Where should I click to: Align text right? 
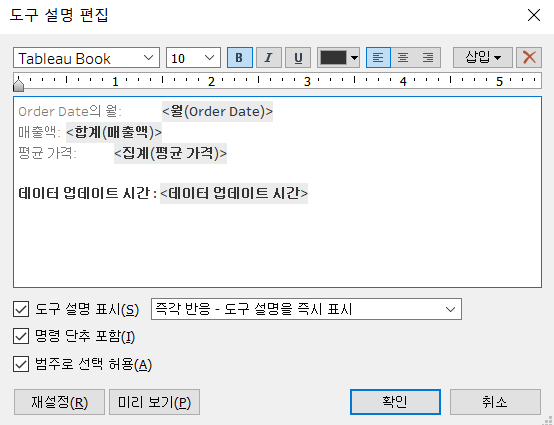(428, 58)
